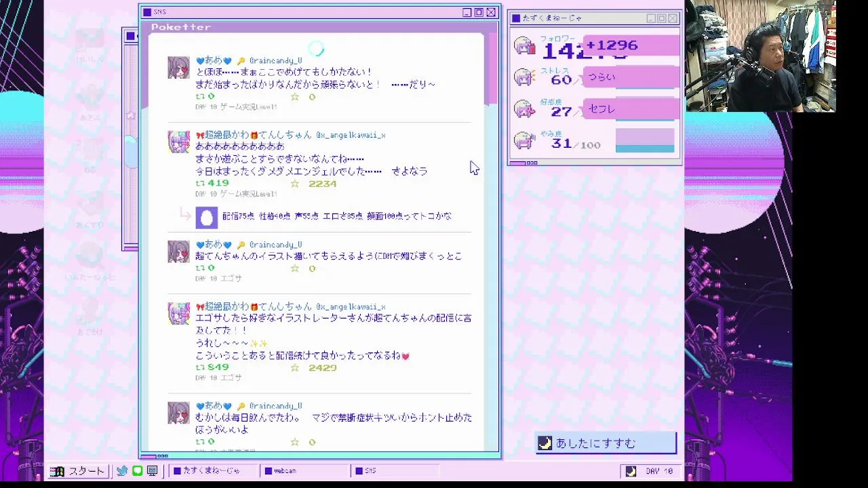868x488 pixels.
Task: Click the avatar on the とほほ post
Action: (x=179, y=68)
